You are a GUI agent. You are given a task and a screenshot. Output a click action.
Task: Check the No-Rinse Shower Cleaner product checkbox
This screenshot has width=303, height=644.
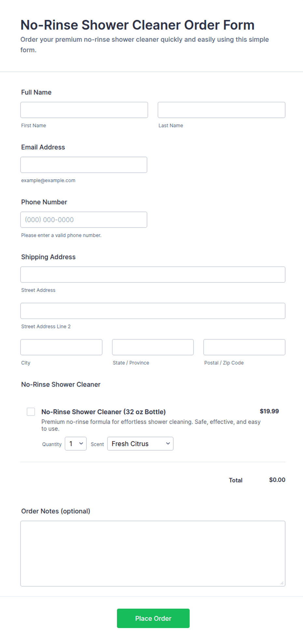pyautogui.click(x=31, y=412)
